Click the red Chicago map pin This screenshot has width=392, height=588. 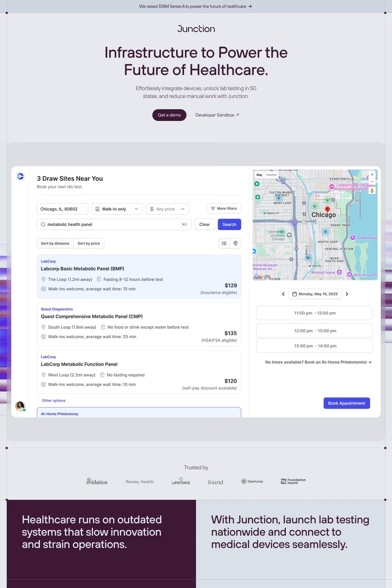[x=327, y=209]
